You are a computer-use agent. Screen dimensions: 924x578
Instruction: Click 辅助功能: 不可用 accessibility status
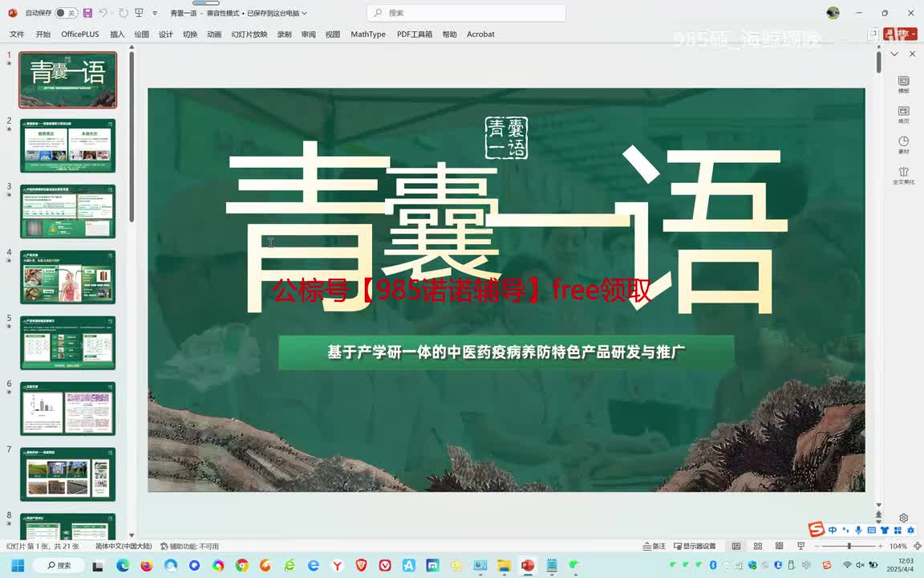click(x=189, y=546)
